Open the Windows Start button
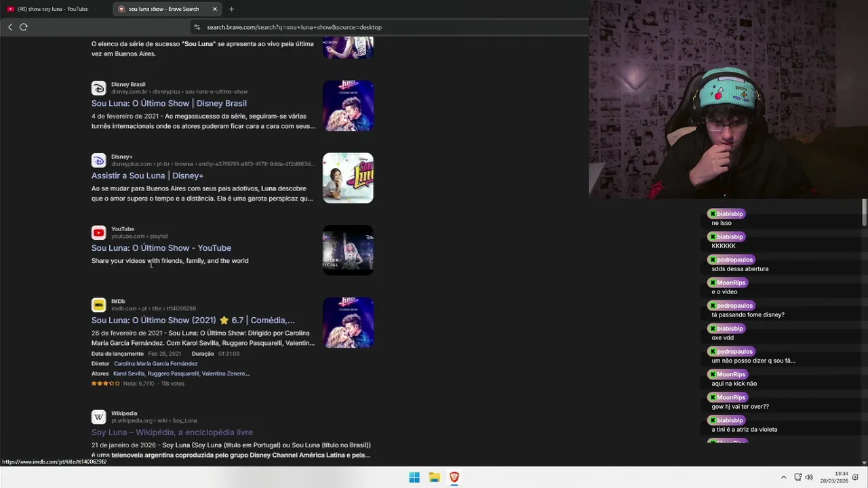Image resolution: width=868 pixels, height=488 pixels. click(x=414, y=477)
